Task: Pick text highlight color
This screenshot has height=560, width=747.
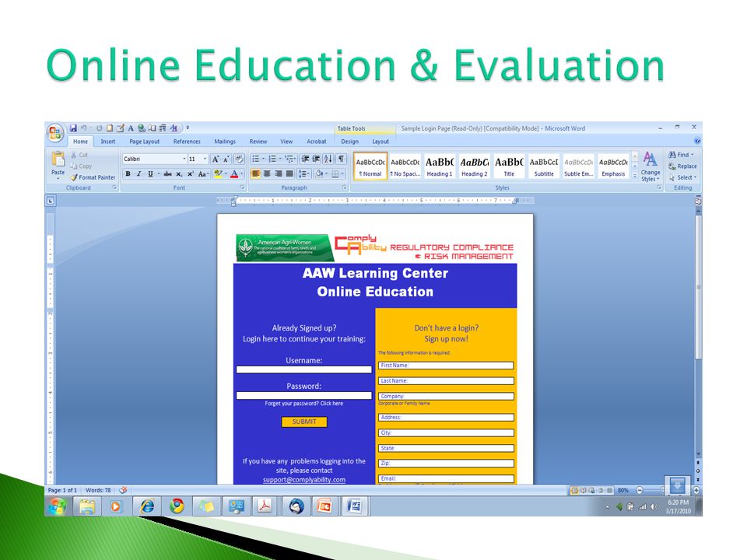Action: 218,174
